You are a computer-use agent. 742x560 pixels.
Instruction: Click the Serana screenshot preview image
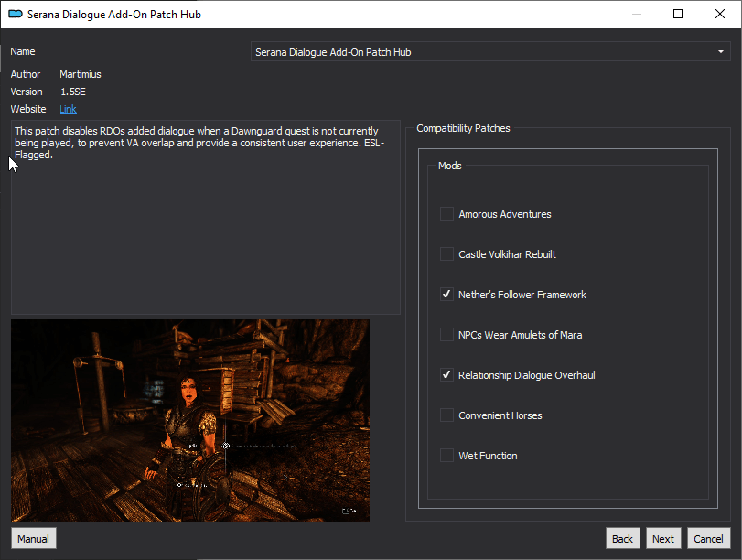[x=190, y=420]
